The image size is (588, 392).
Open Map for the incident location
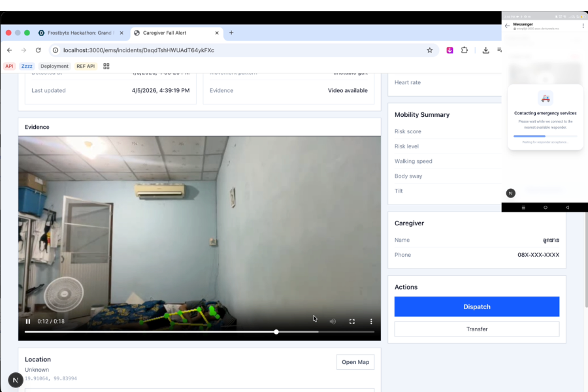355,362
